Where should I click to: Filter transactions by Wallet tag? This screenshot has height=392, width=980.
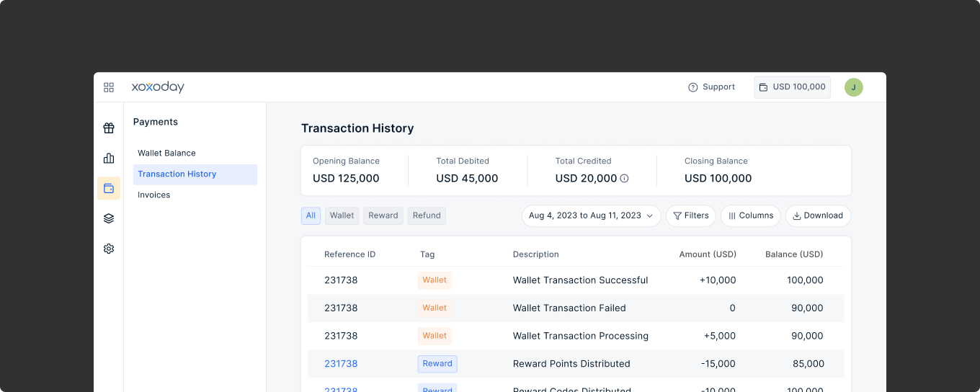(342, 215)
